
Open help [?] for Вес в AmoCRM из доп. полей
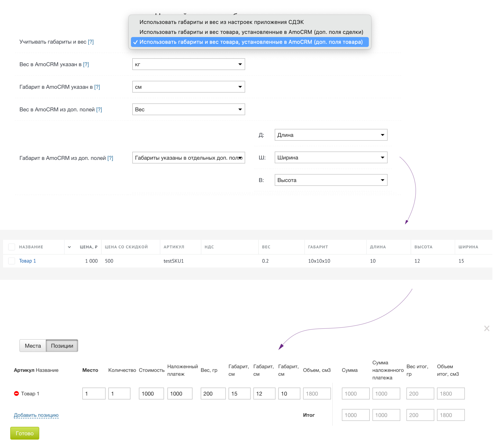[99, 110]
